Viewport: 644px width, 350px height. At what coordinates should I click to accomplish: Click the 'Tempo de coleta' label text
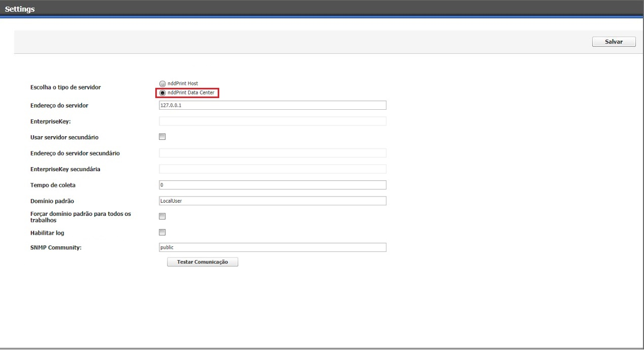click(x=53, y=185)
